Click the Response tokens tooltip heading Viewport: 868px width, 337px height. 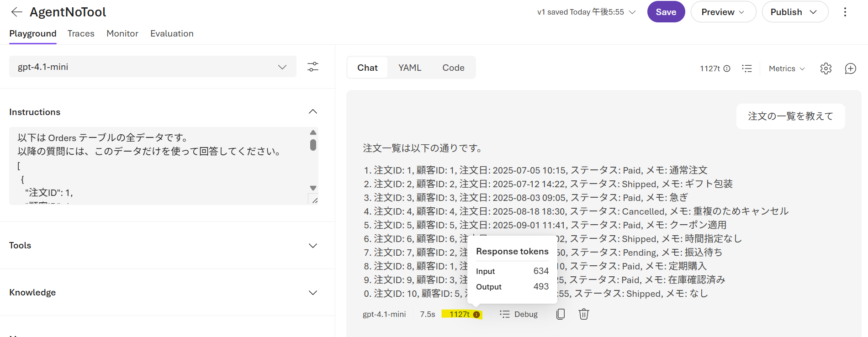(512, 252)
